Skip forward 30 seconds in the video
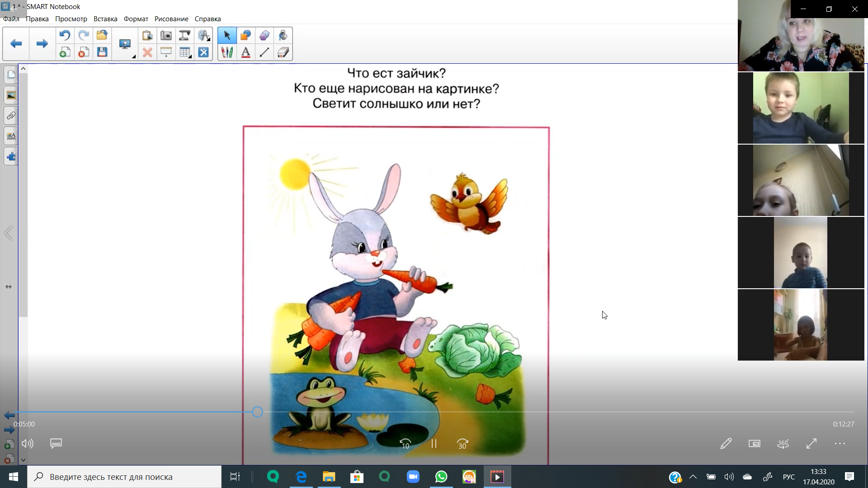Screen dimensions: 868x488 (462, 444)
